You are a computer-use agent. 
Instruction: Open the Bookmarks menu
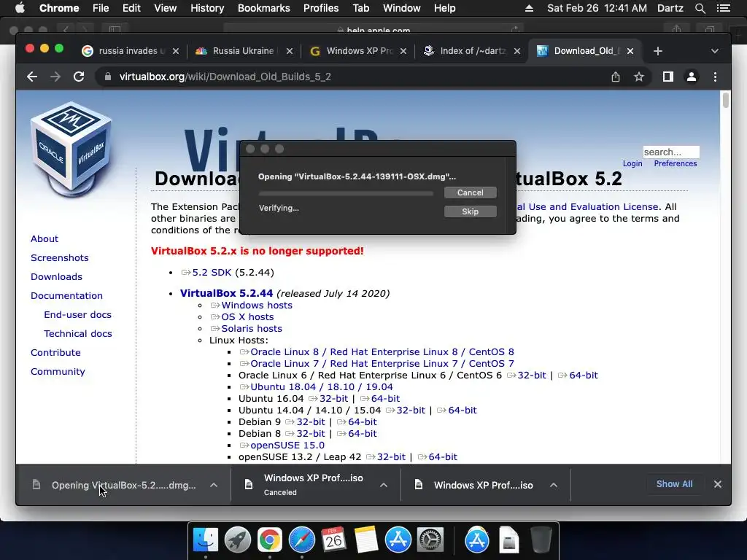[x=263, y=8]
